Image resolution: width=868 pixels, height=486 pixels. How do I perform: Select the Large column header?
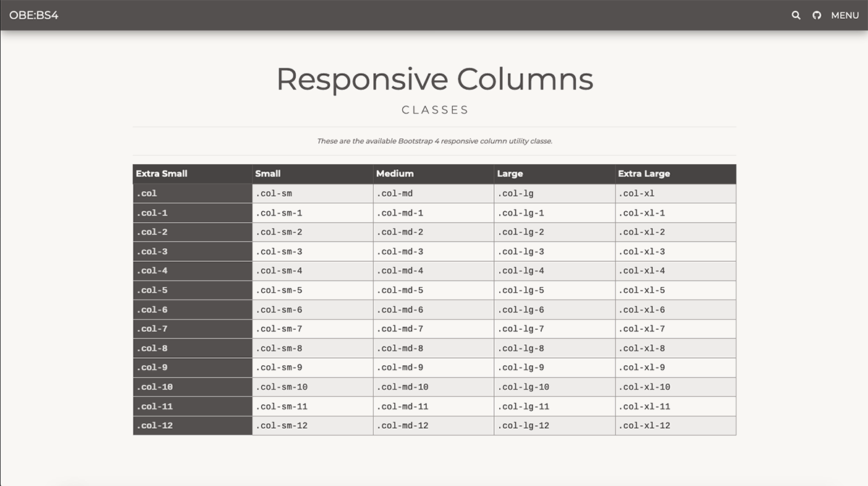coord(555,174)
